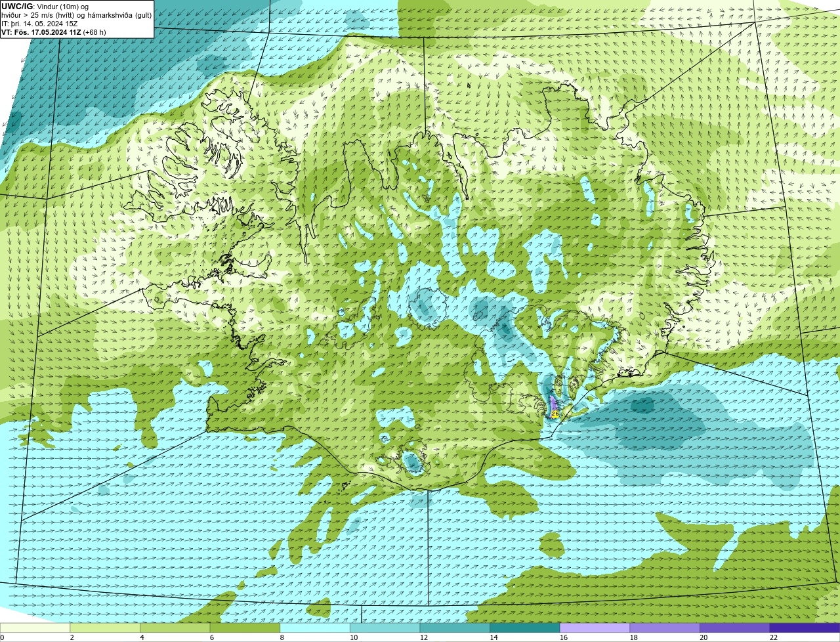Image resolution: width=840 pixels, height=642 pixels.
Task: Pick the darkest purple legend swatch above 22
Action: 805,628
